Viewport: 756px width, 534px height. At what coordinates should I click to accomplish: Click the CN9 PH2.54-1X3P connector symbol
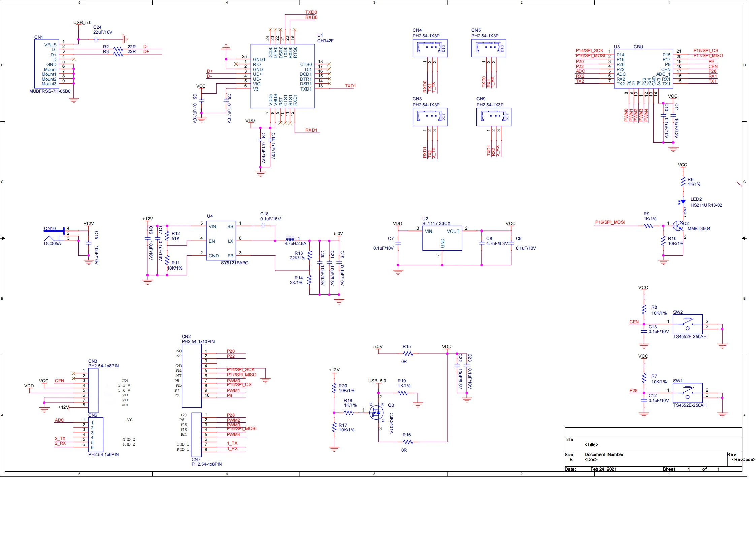coord(493,117)
